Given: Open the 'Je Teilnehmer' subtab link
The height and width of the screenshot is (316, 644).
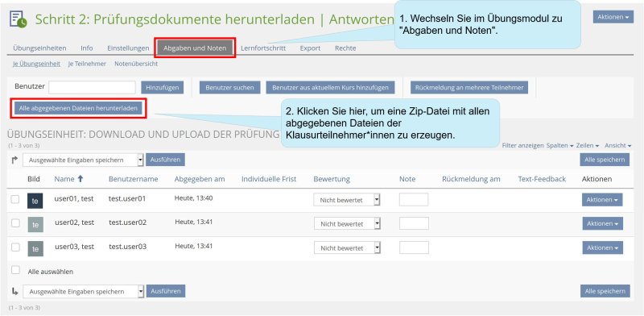Looking at the screenshot, I should (87, 64).
